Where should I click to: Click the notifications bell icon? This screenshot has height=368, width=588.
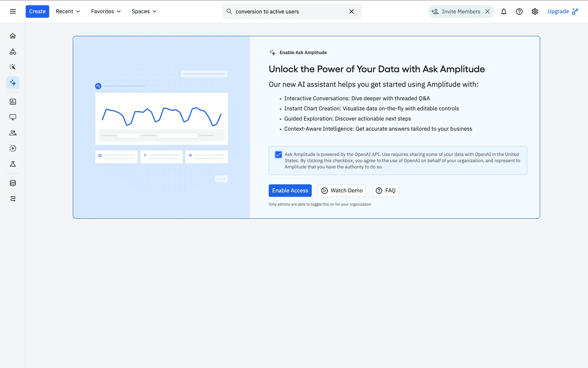coord(503,11)
